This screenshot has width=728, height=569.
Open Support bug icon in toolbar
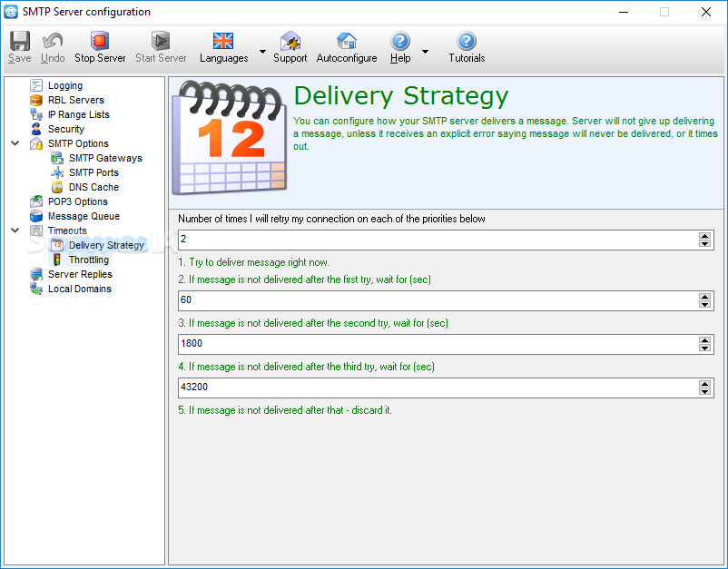290,41
